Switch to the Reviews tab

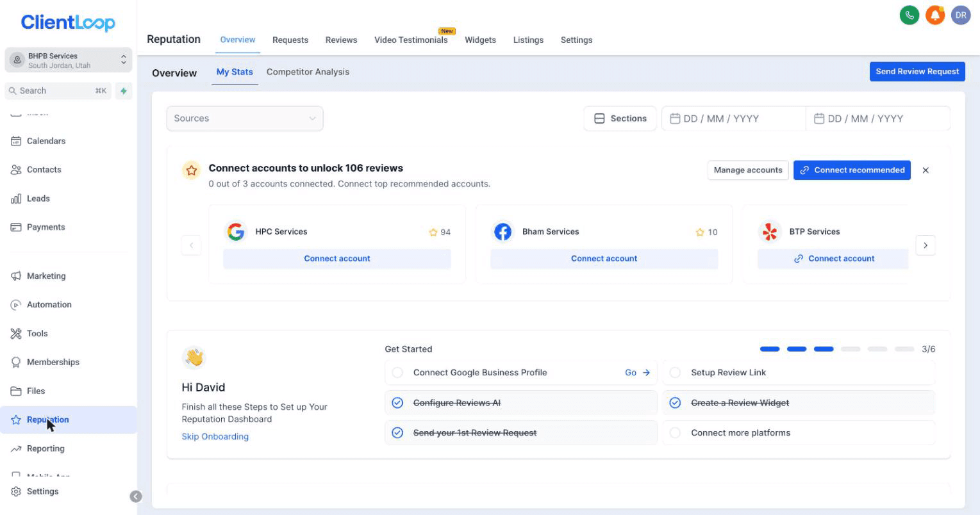point(341,40)
